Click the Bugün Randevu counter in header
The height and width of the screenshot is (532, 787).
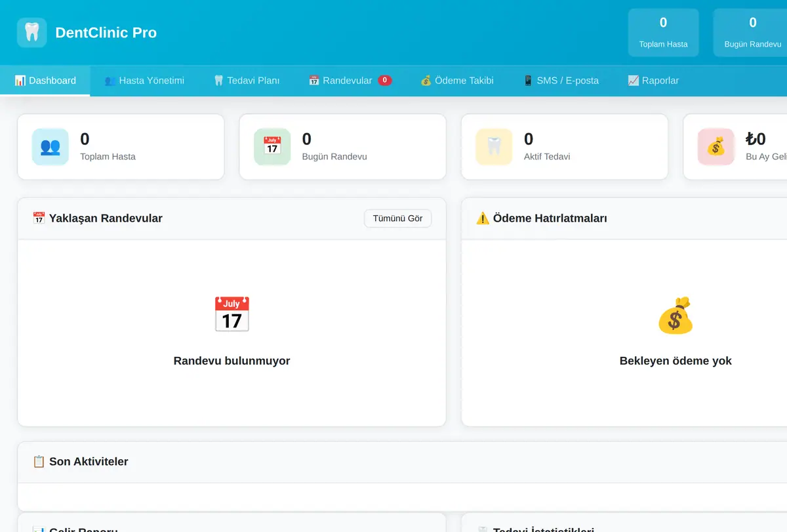(752, 32)
